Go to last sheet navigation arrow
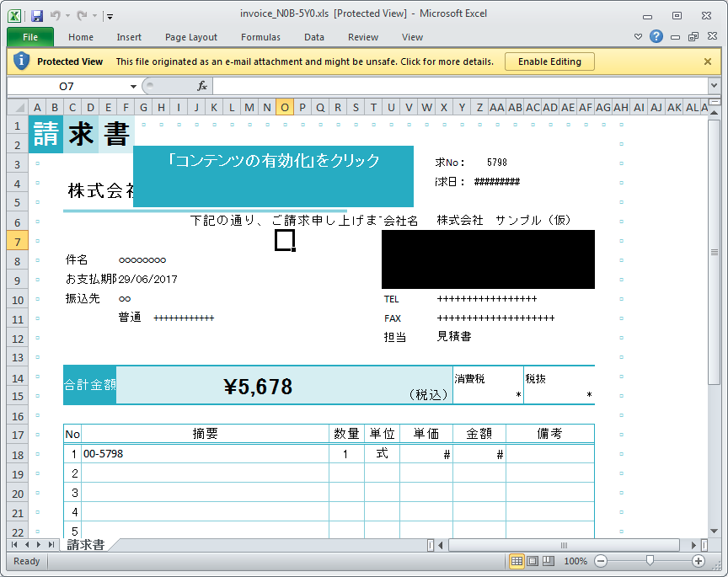The width and height of the screenshot is (728, 577). [51, 544]
